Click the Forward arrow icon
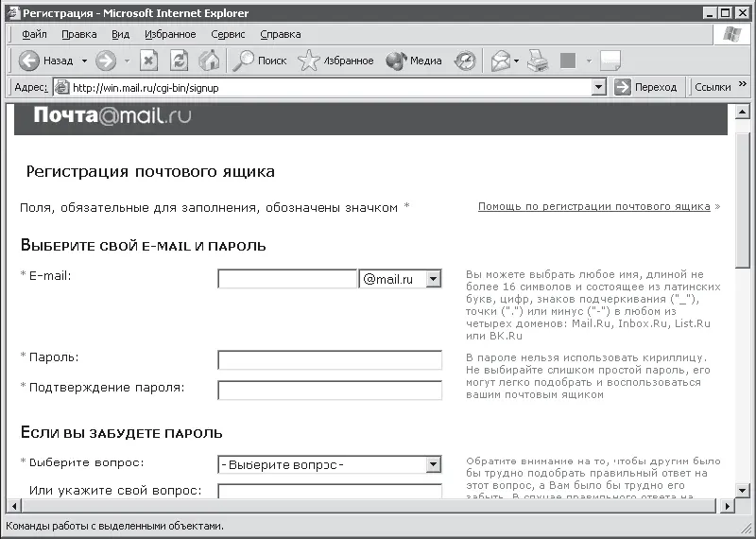756x539 pixels. point(106,61)
